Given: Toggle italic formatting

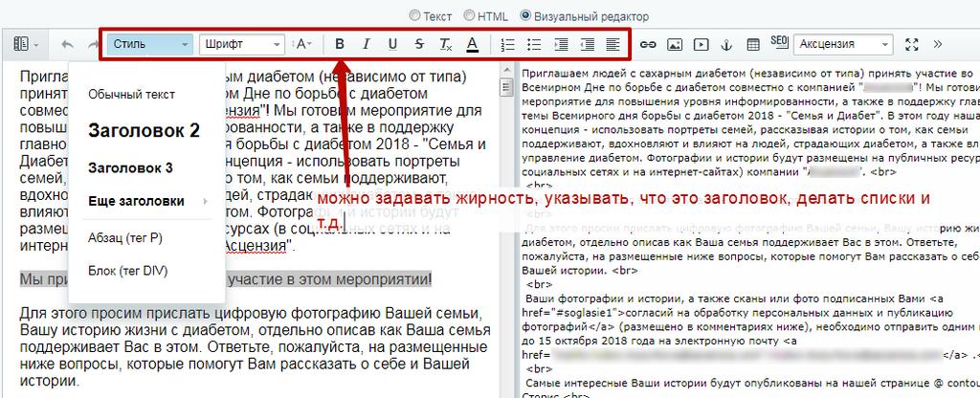Looking at the screenshot, I should (367, 44).
